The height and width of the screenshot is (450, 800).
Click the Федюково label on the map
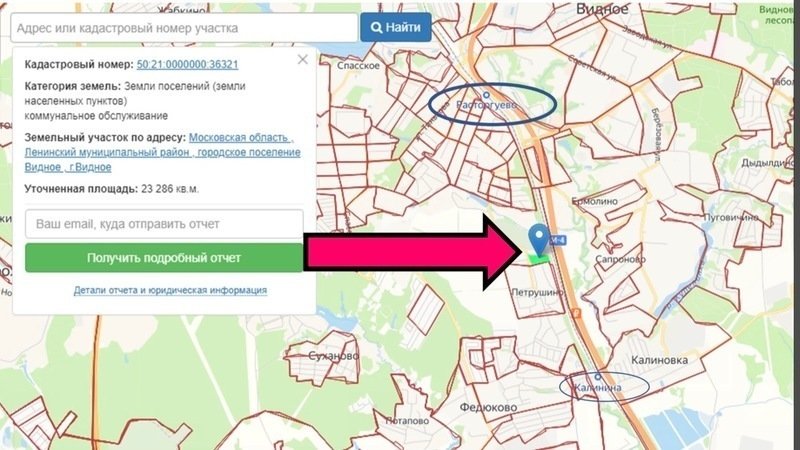[488, 407]
